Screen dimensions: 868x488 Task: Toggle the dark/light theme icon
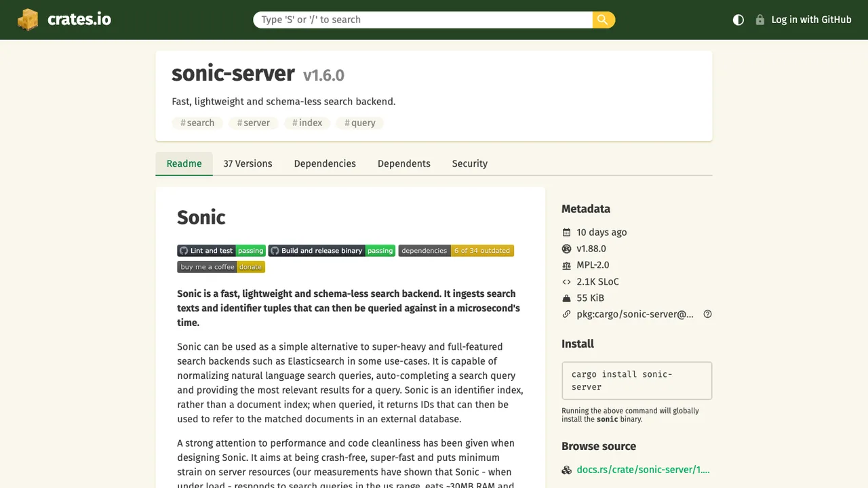738,20
